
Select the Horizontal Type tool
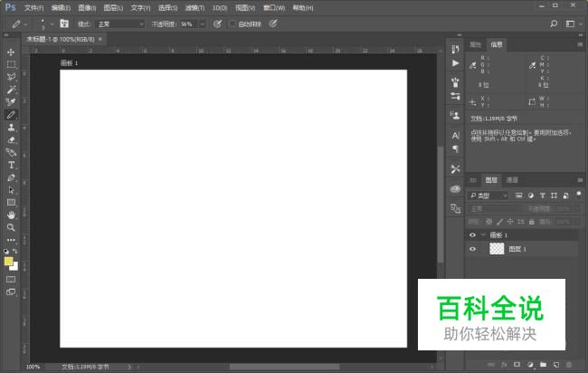coord(11,165)
